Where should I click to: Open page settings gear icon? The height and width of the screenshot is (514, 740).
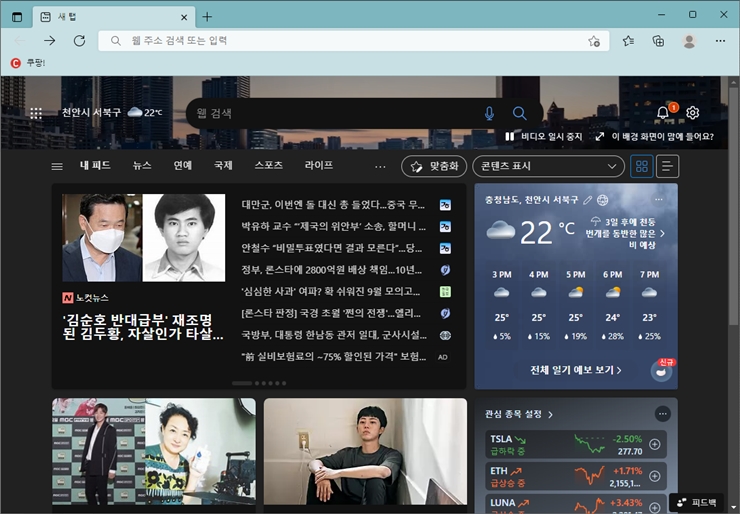point(692,113)
